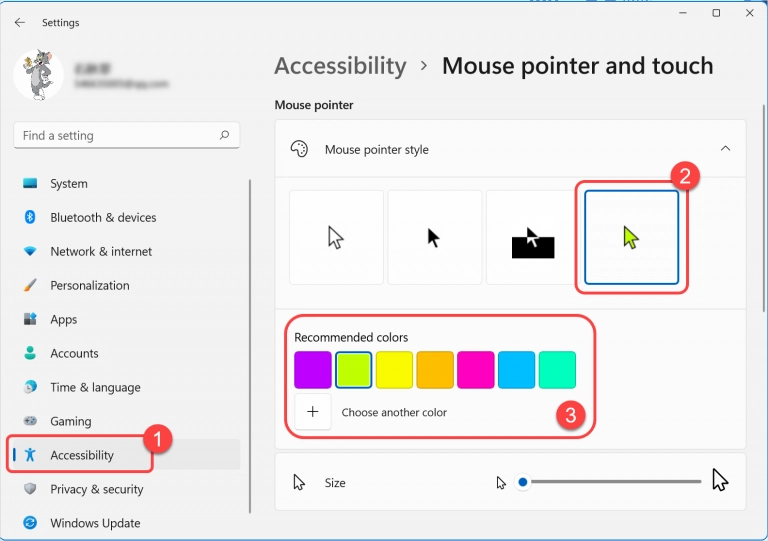Click the Accessibility breadcrumb link
This screenshot has height=541, width=768.
click(340, 66)
